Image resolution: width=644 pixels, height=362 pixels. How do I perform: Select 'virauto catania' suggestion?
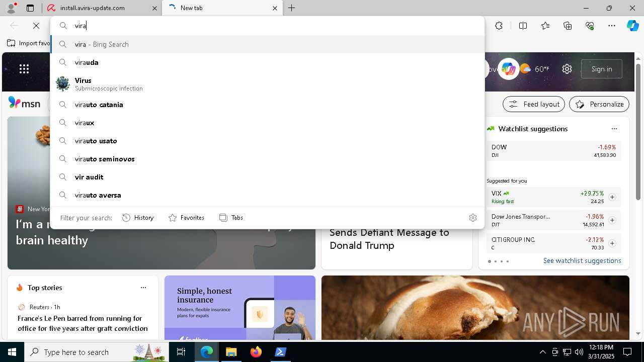tap(267, 105)
